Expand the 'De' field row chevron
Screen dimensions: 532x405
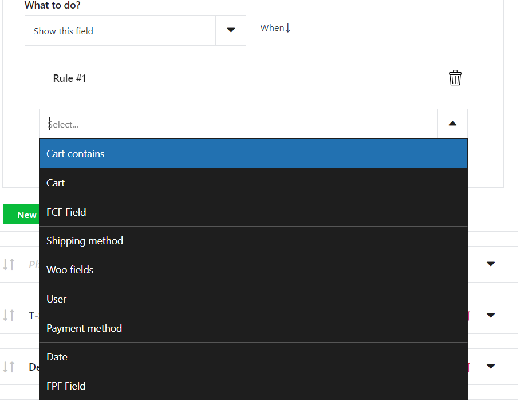491,366
